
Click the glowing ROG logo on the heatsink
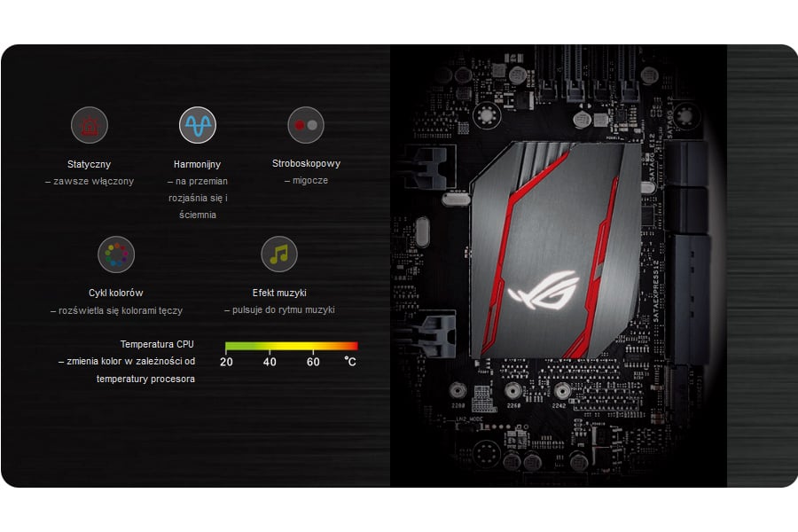pyautogui.click(x=544, y=291)
